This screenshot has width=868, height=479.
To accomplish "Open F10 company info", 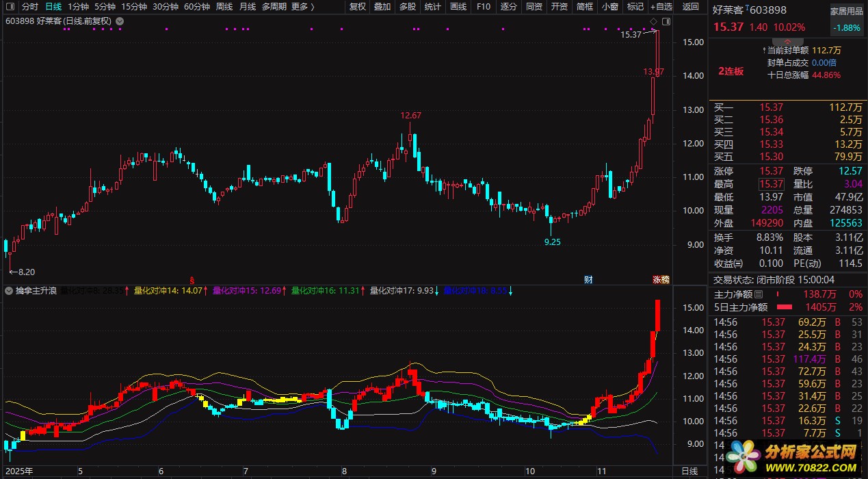I will click(484, 6).
